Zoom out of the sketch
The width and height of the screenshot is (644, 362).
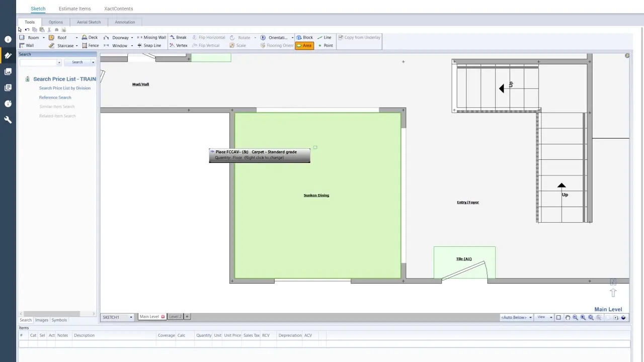[575, 317]
